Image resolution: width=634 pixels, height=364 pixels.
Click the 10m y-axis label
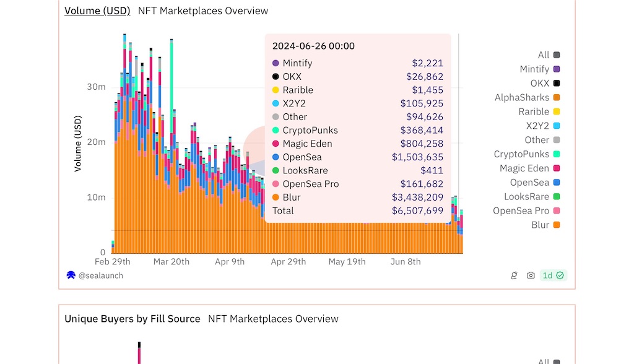pyautogui.click(x=96, y=197)
